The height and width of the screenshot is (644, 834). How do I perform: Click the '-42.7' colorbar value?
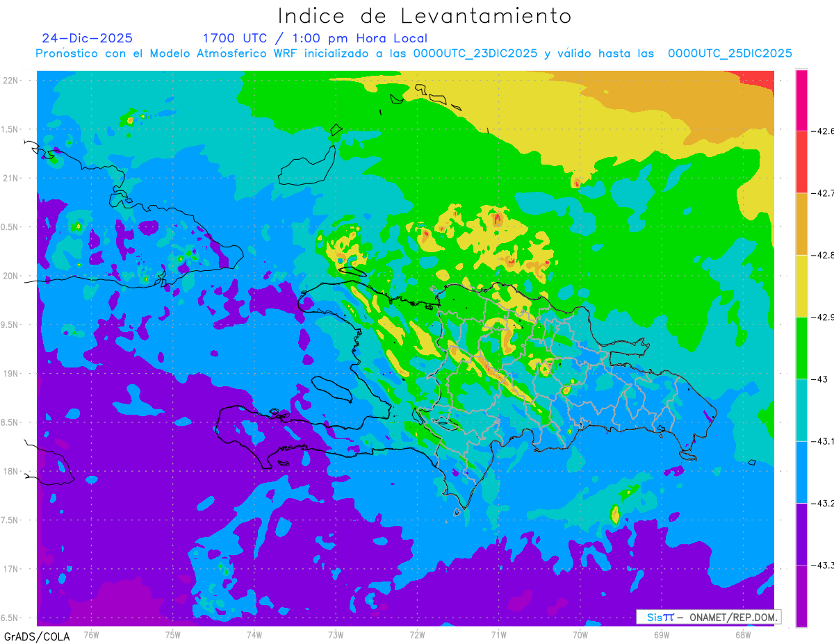tap(822, 192)
